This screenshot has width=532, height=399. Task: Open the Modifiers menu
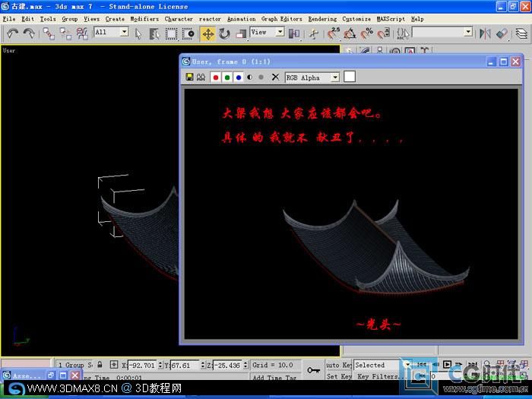[144, 19]
